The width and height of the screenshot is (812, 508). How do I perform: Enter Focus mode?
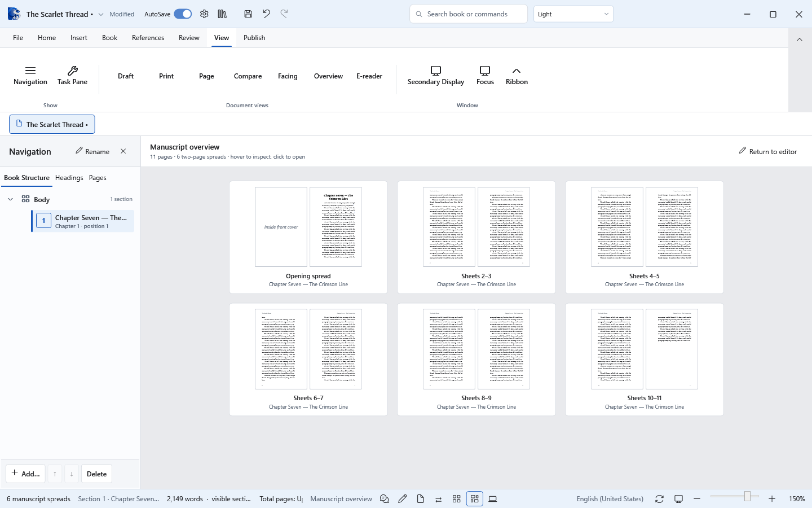pyautogui.click(x=485, y=76)
